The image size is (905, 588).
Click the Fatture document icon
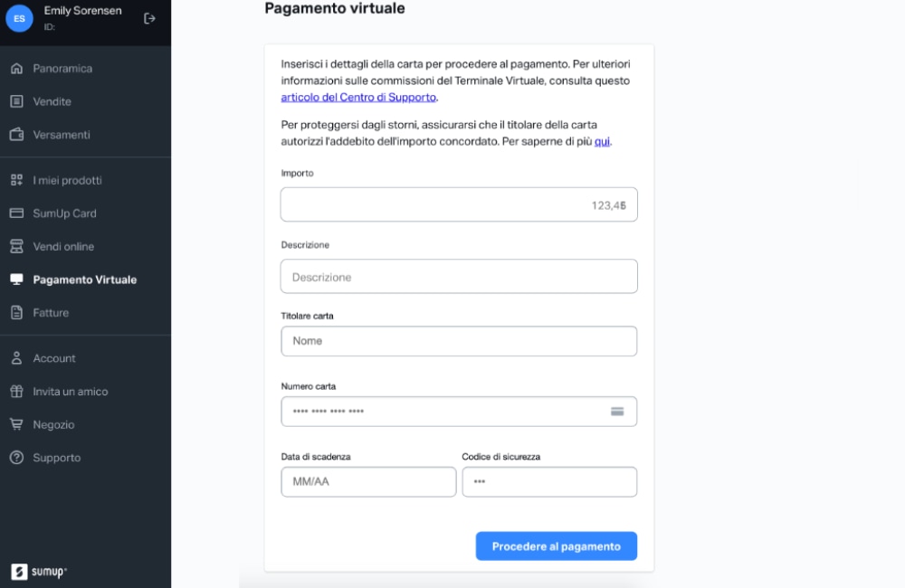(16, 313)
